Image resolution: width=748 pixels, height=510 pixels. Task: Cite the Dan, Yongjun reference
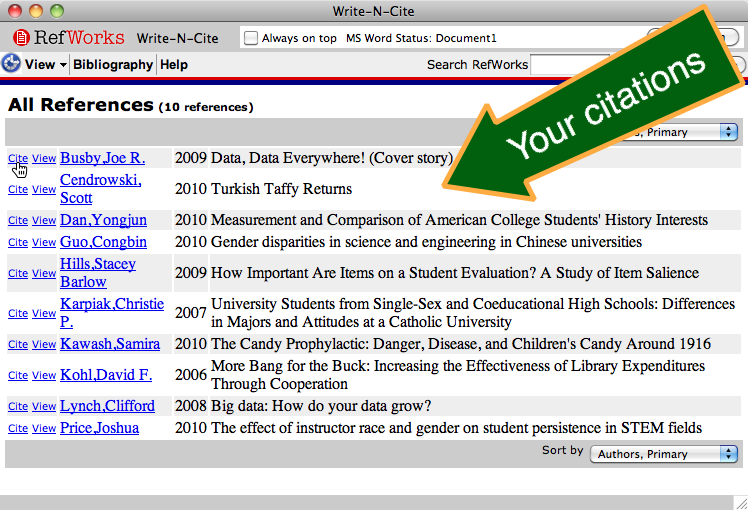[18, 220]
